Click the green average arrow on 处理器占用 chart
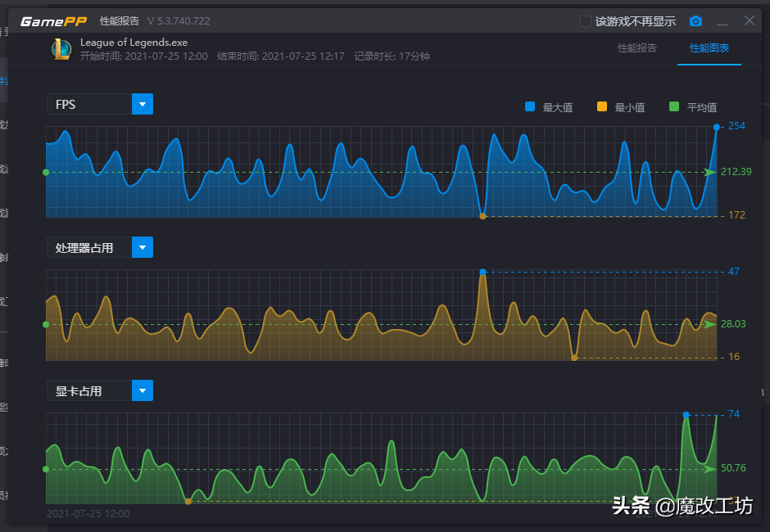 coord(709,324)
